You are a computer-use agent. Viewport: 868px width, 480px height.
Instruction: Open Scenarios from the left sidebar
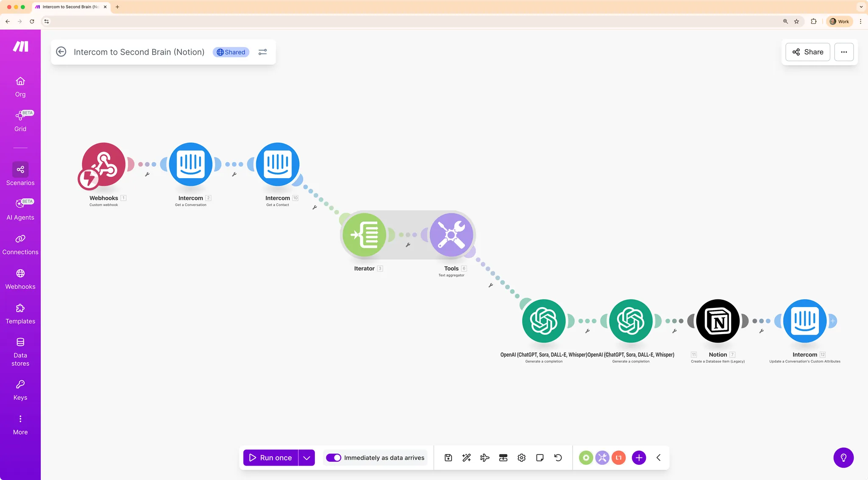20,173
